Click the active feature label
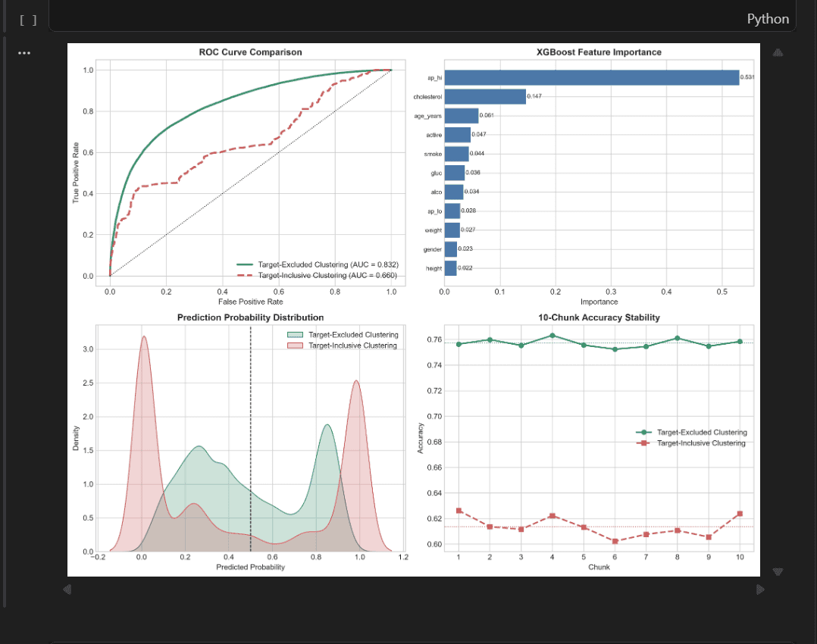Viewport: 817px width, 644px height. click(x=434, y=135)
